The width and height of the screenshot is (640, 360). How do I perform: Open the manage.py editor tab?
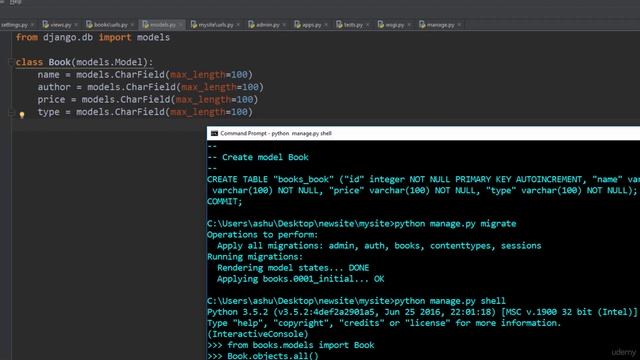coord(440,25)
